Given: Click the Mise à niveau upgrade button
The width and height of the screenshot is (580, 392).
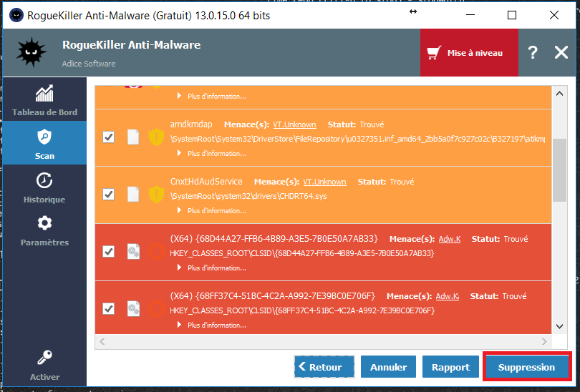Looking at the screenshot, I should coord(469,53).
